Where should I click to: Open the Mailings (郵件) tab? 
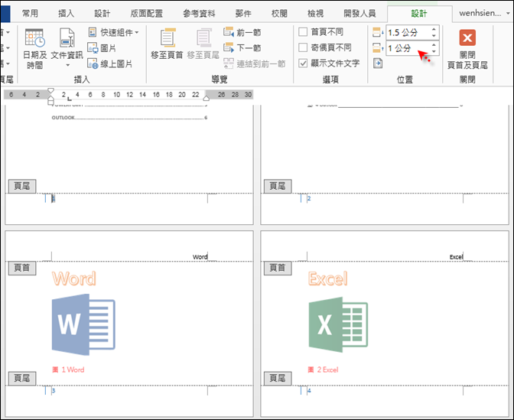click(x=243, y=14)
